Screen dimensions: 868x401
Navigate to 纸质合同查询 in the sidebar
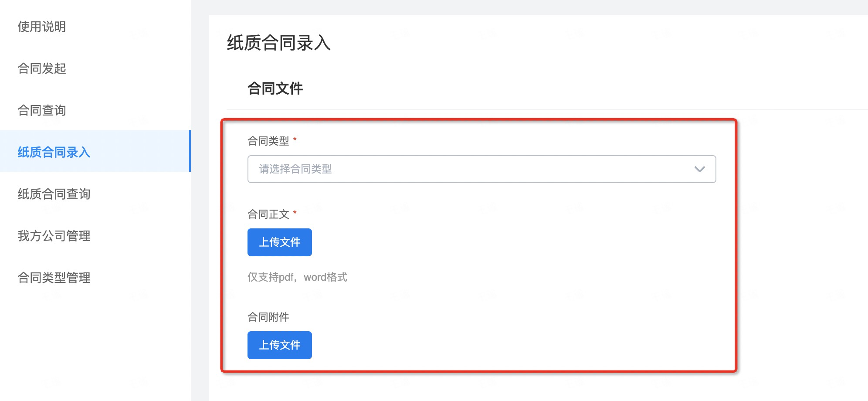[x=54, y=194]
